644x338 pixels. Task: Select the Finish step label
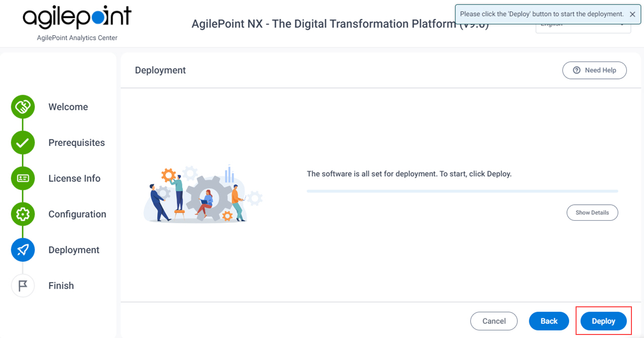[x=61, y=286]
